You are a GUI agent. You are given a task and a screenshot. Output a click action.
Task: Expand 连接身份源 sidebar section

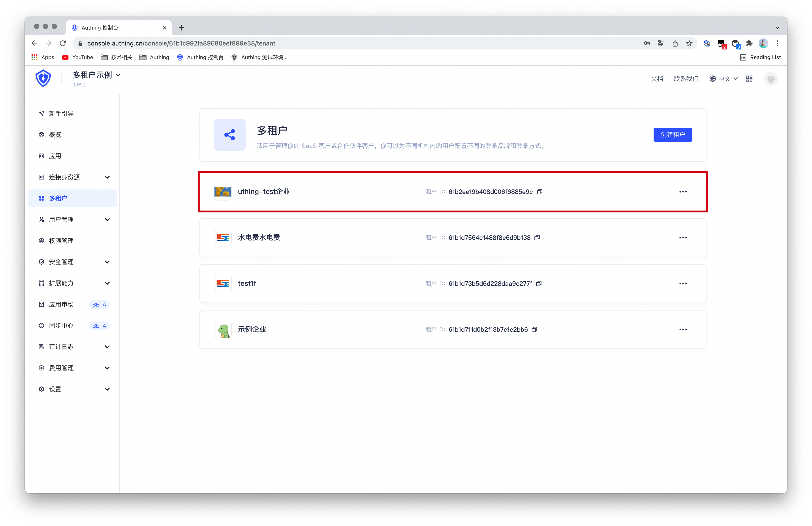pyautogui.click(x=107, y=177)
